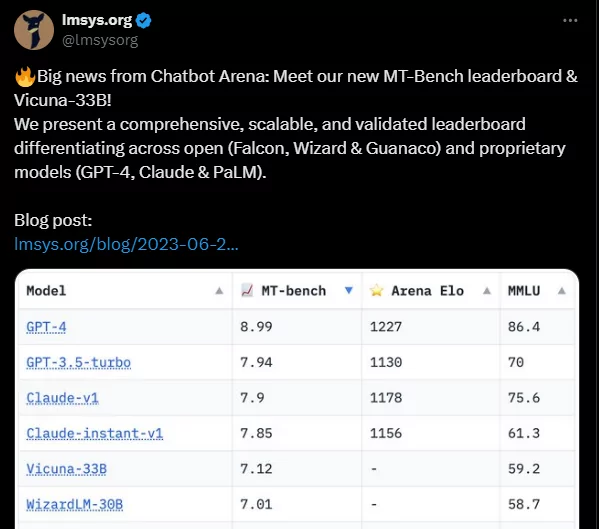Open the Claude-instant-v1 model link
This screenshot has height=529, width=599.
click(95, 434)
